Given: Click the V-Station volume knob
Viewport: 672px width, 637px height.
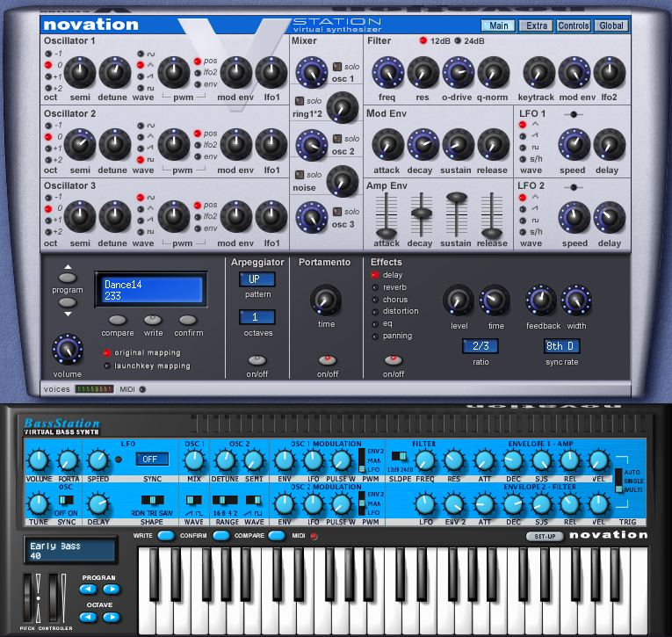Looking at the screenshot, I should click(68, 350).
